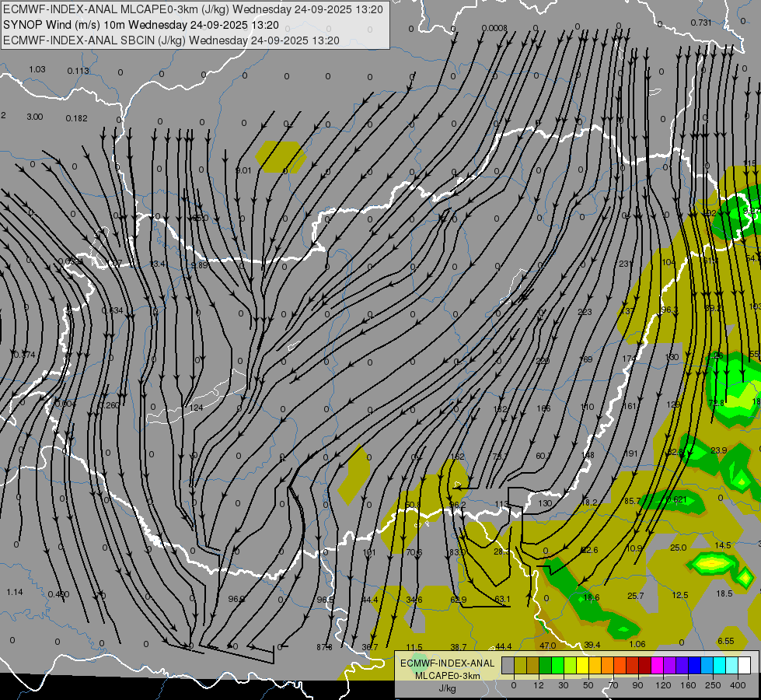
Task: Click the map value 3.00
Action: [34, 117]
